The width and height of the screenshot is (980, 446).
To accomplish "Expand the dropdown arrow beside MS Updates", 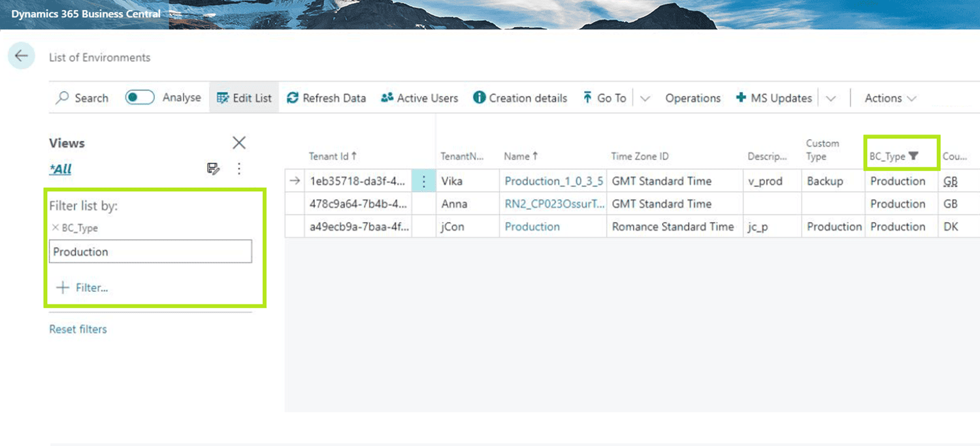I will click(830, 99).
